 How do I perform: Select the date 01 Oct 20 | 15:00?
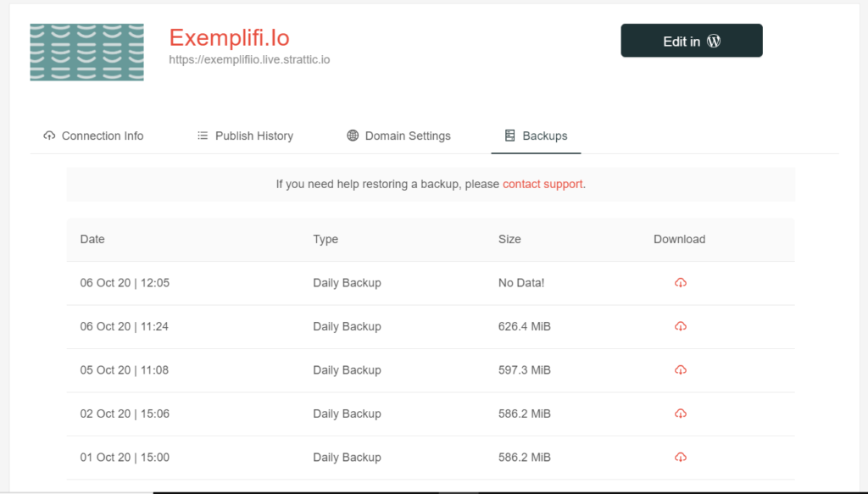tap(125, 458)
